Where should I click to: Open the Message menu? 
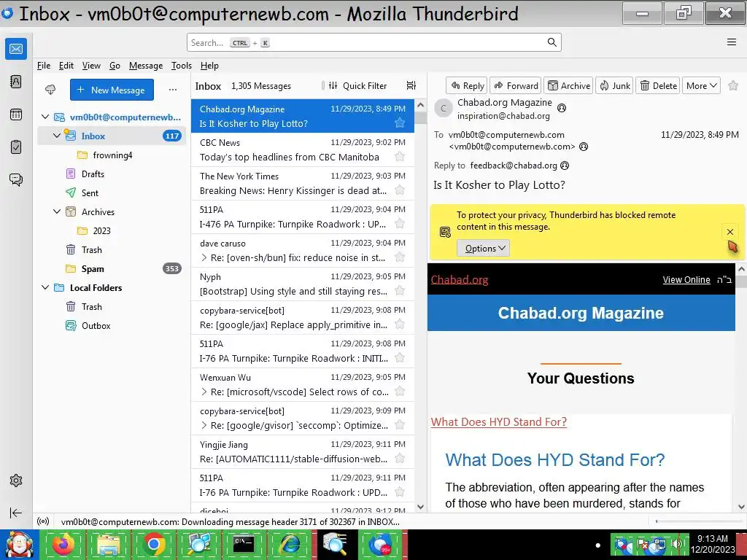[x=146, y=65]
